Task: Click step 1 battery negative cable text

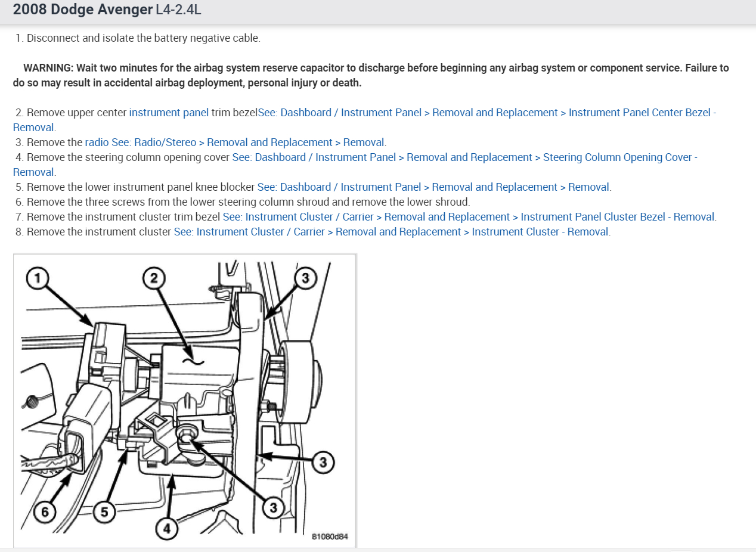Action: coord(138,38)
